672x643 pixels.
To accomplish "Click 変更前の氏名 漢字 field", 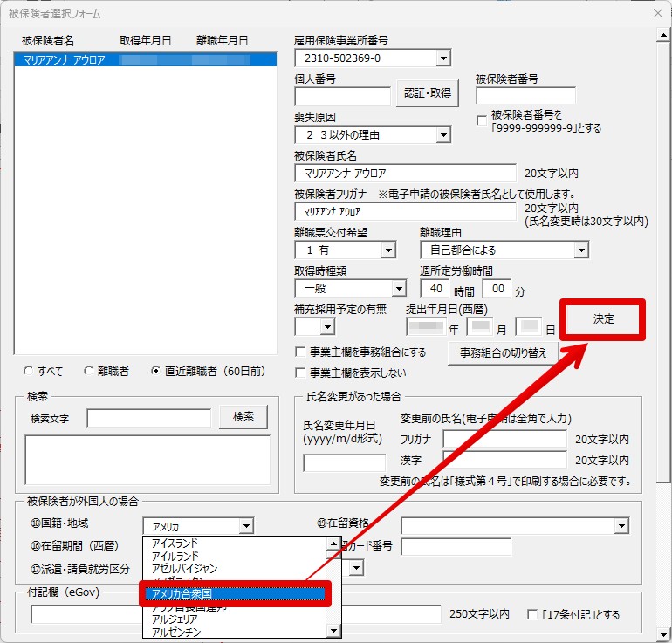I will coord(504,460).
